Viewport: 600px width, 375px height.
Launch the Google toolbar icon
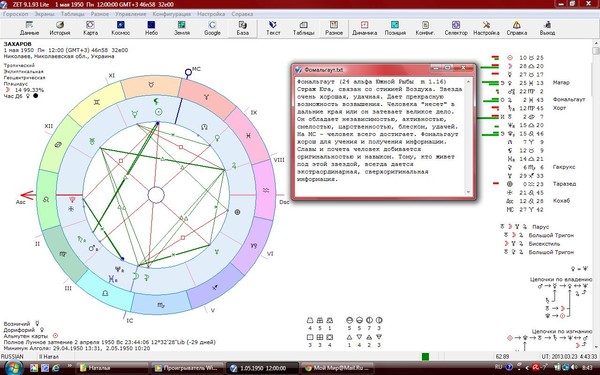(212, 28)
